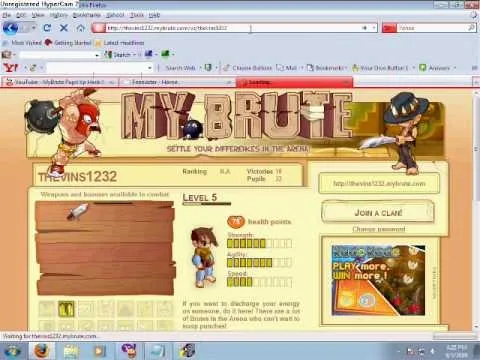Image resolution: width=480 pixels, height=360 pixels.
Task: Open the Bookmarks menu
Action: [x=87, y=15]
